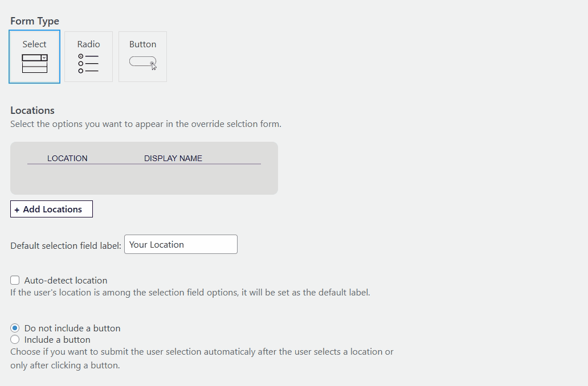Screen dimensions: 588x386
Task: Click the "Button" text in form type card
Action: (142, 44)
